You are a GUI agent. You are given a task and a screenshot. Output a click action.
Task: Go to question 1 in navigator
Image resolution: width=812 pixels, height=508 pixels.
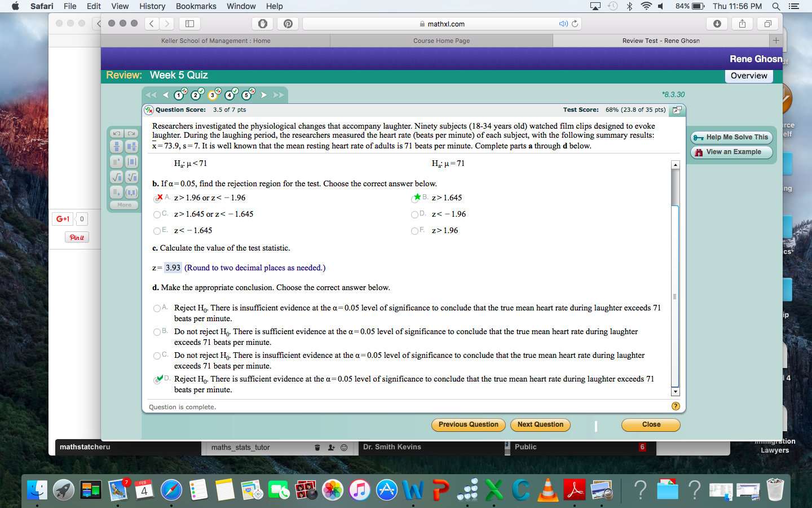click(179, 95)
